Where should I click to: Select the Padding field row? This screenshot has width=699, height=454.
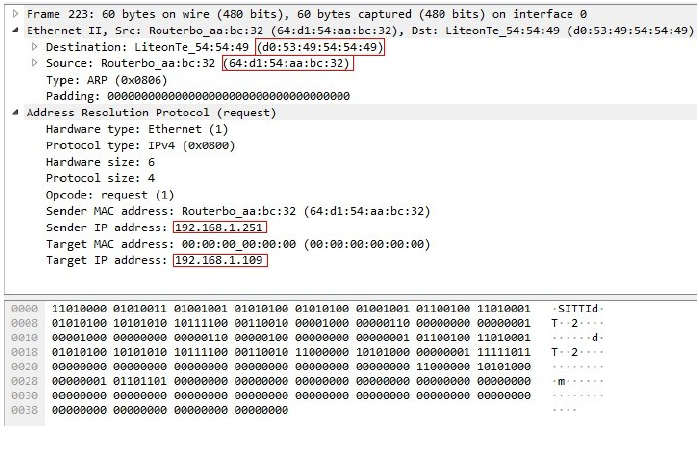point(198,96)
